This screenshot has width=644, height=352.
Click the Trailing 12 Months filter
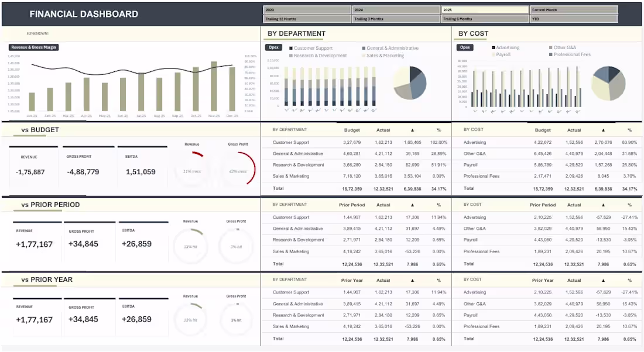click(x=306, y=18)
